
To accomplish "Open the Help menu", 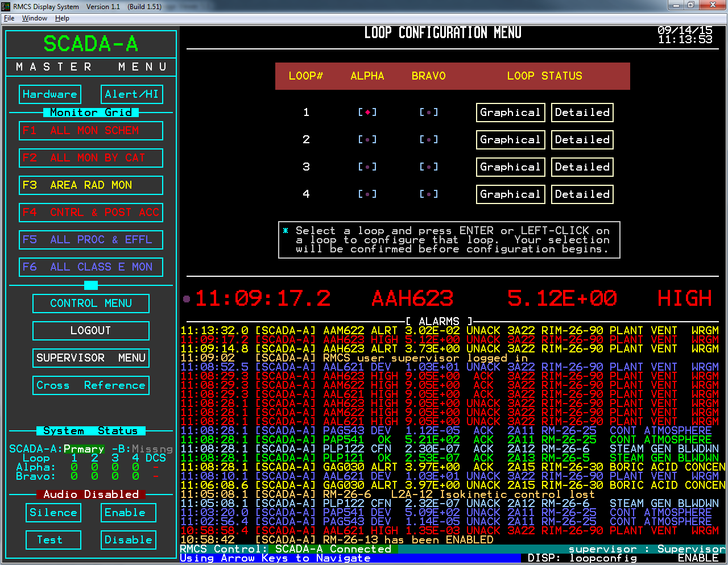I will tap(62, 18).
